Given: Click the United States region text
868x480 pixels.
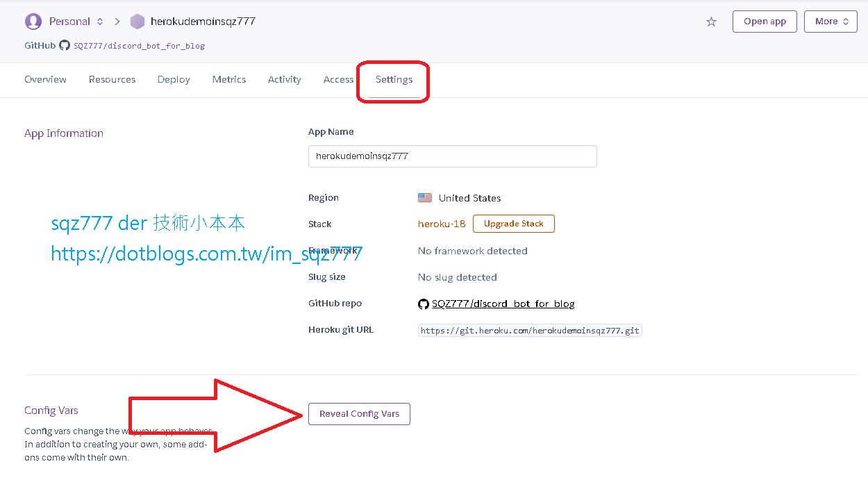Looking at the screenshot, I should click(469, 198).
